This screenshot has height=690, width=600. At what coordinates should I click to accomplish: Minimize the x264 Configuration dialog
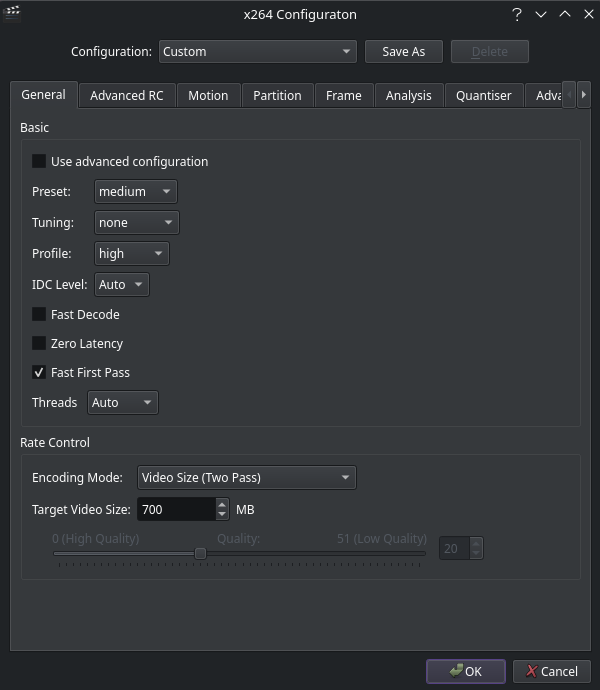tap(541, 15)
